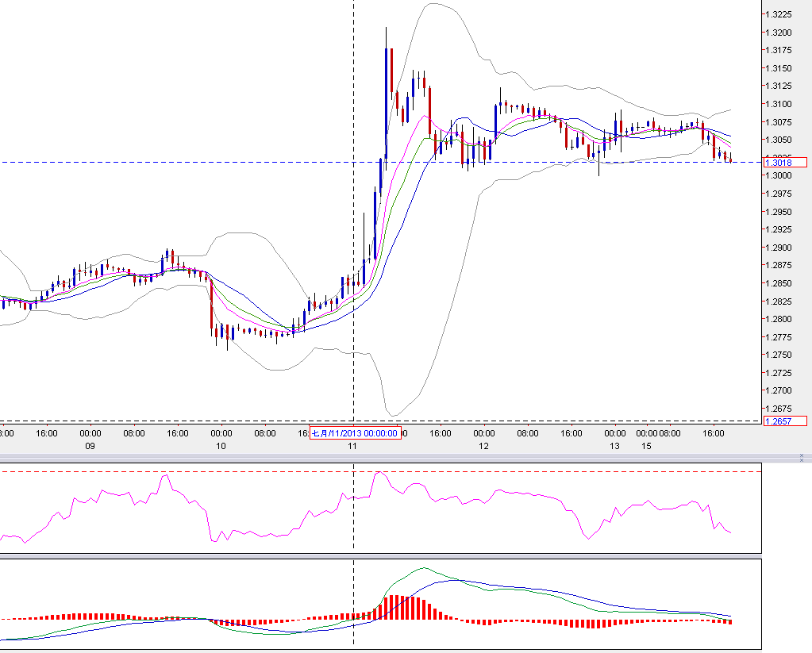Close the pane using the lower x icon
This screenshot has width=812, height=653.
coord(802,460)
